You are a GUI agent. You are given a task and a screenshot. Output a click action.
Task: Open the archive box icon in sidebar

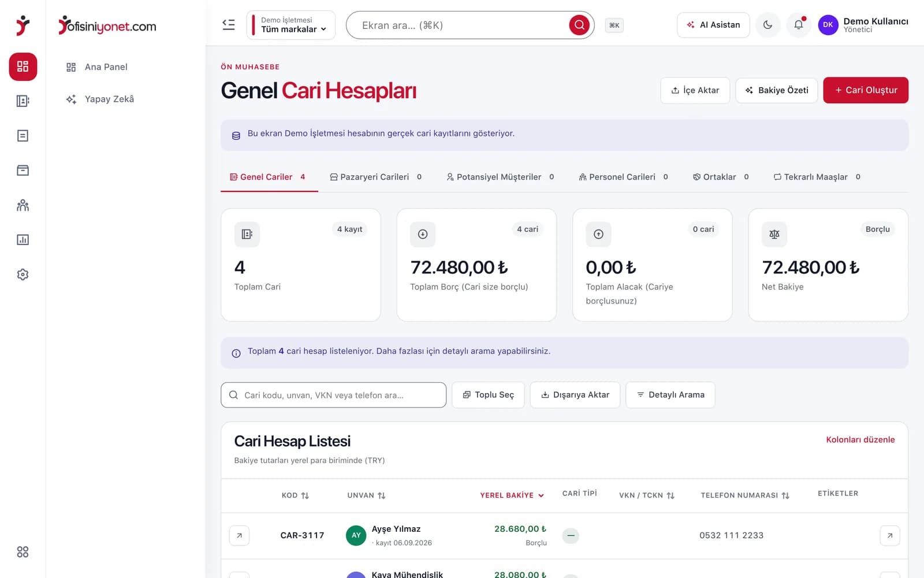[23, 171]
